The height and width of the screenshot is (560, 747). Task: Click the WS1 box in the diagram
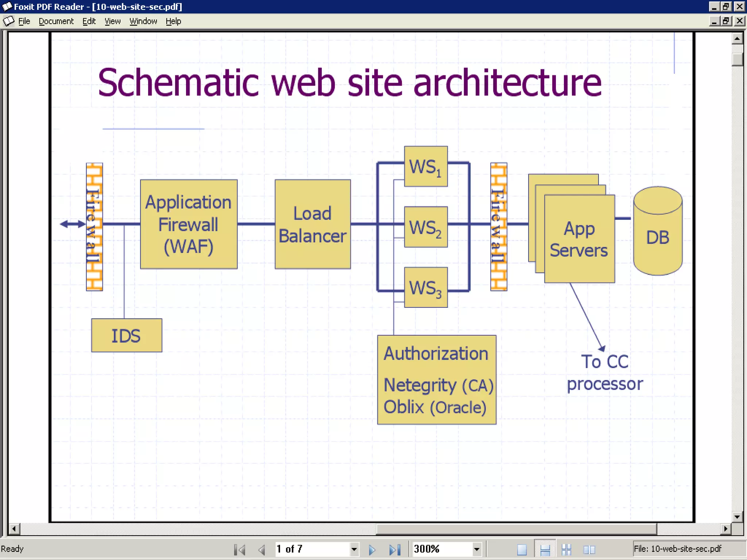point(426,166)
